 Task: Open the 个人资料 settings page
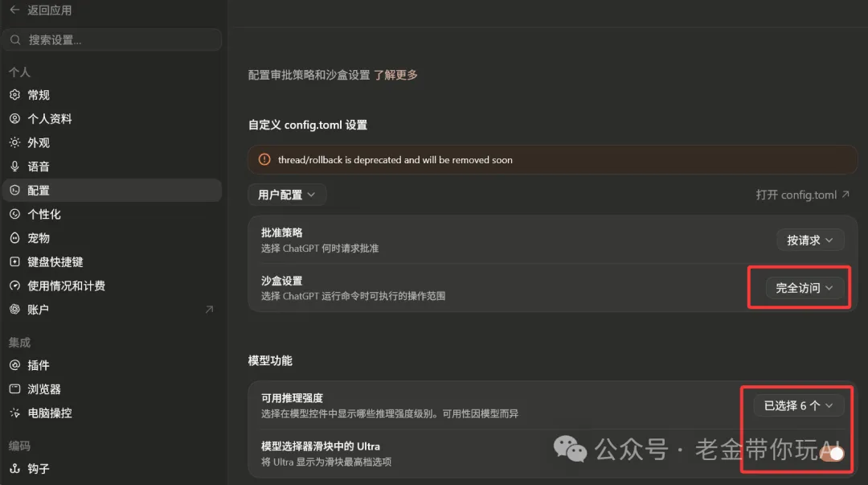[113, 118]
